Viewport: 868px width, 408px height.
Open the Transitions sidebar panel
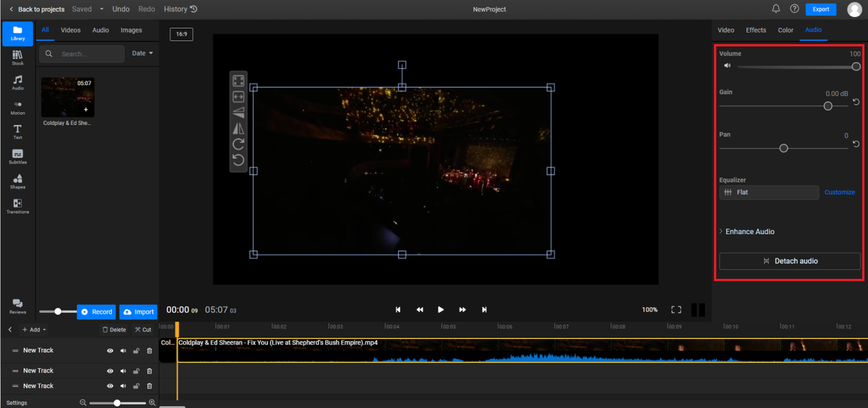tap(18, 206)
